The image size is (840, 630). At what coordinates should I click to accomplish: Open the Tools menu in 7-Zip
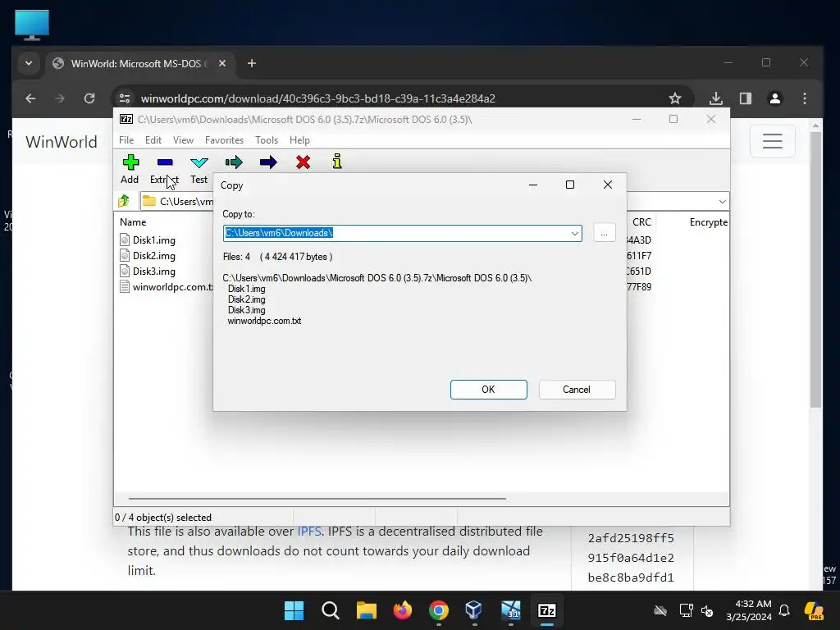pos(267,139)
